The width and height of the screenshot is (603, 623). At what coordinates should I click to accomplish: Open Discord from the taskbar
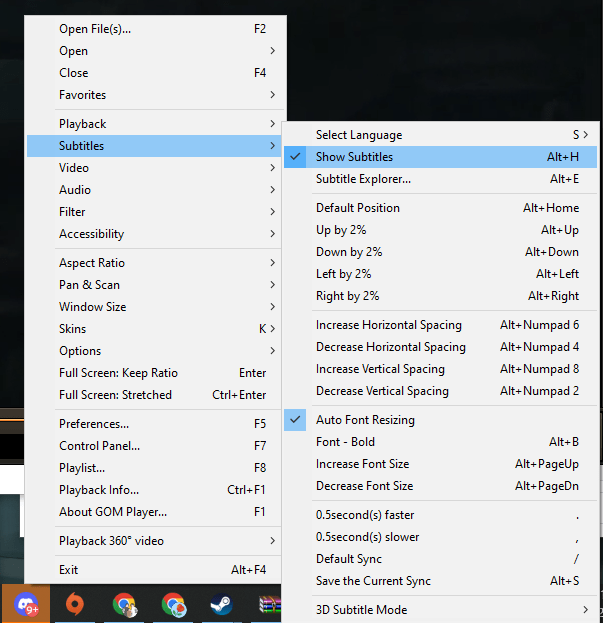[26, 604]
